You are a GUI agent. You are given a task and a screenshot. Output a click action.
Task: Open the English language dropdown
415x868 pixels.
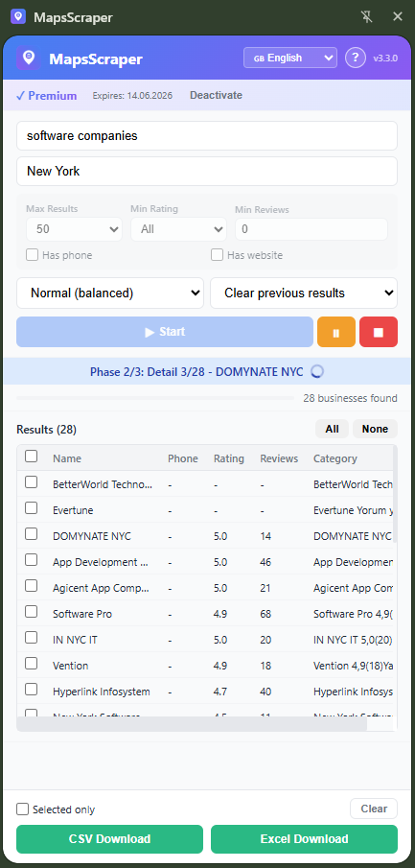point(290,58)
